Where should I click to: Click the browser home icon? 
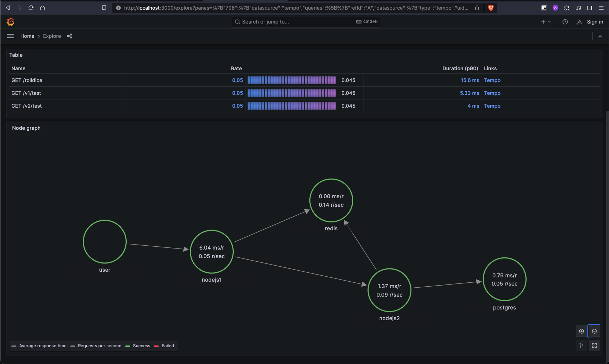(42, 7)
